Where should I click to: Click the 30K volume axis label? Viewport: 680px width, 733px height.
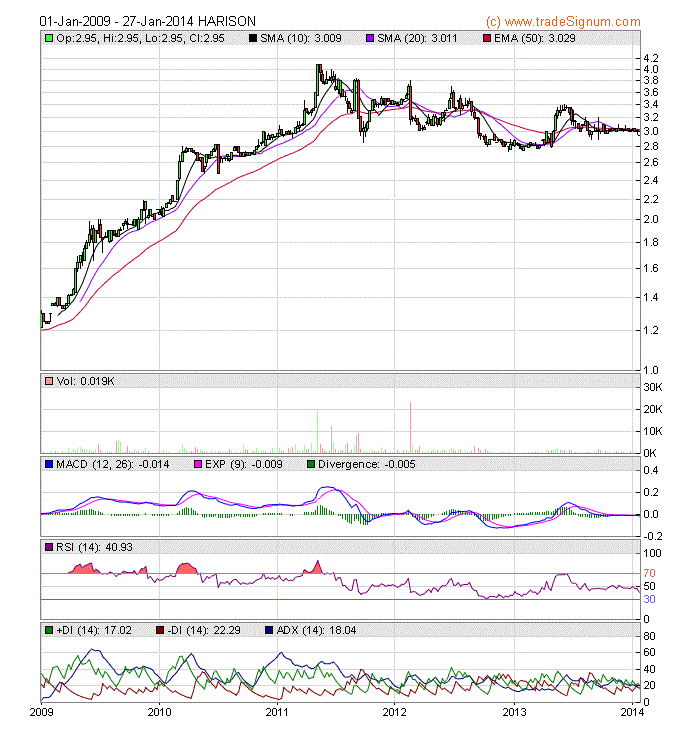point(653,387)
